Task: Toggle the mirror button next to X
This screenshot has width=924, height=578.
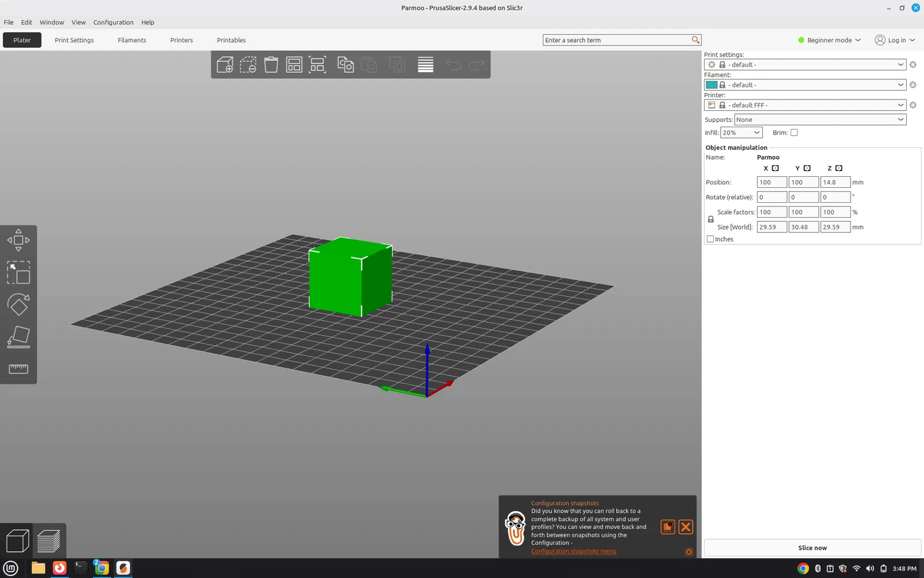Action: [x=776, y=168]
